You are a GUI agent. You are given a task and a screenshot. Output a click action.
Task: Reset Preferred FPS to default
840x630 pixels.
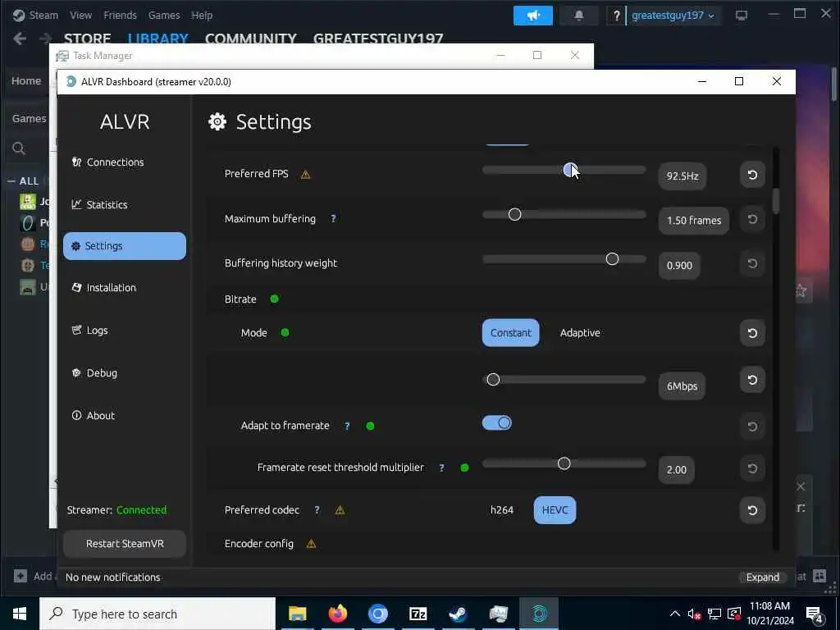click(x=752, y=175)
